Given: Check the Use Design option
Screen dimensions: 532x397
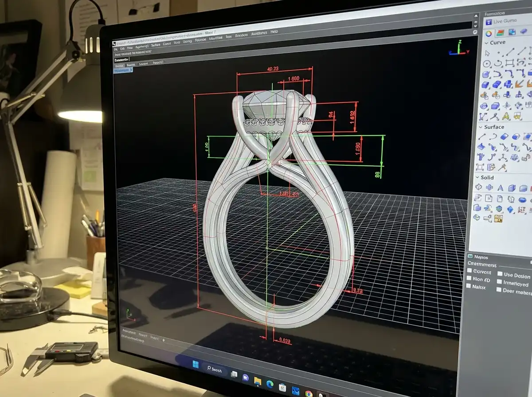Looking at the screenshot, I should 500,273.
